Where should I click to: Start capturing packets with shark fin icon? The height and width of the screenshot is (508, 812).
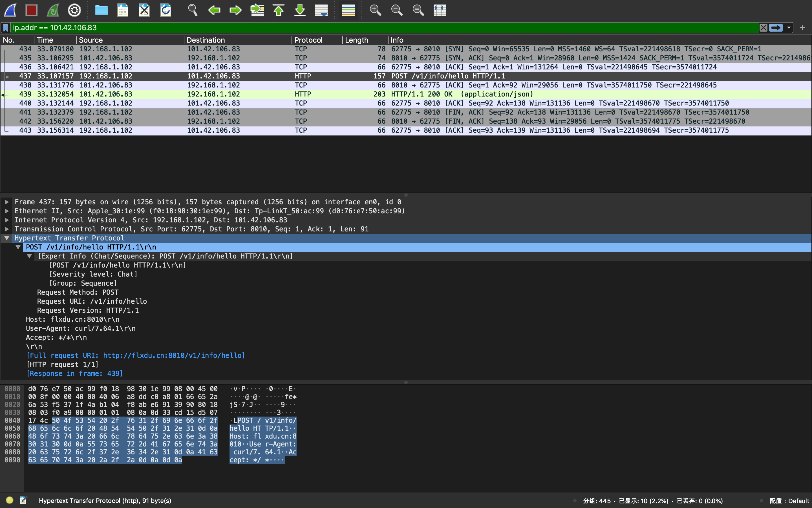click(10, 10)
